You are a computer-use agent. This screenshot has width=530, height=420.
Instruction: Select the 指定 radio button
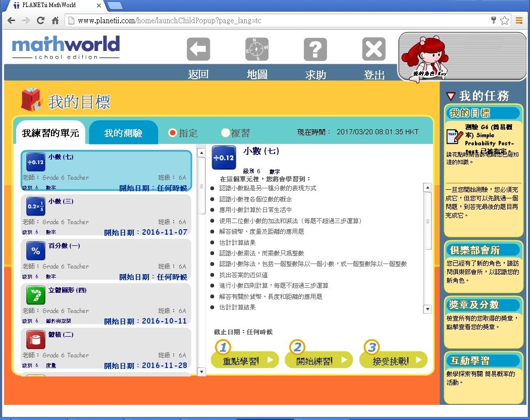[173, 133]
